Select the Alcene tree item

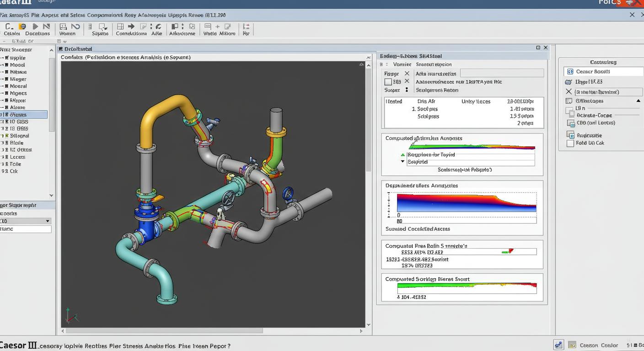pyautogui.click(x=18, y=107)
